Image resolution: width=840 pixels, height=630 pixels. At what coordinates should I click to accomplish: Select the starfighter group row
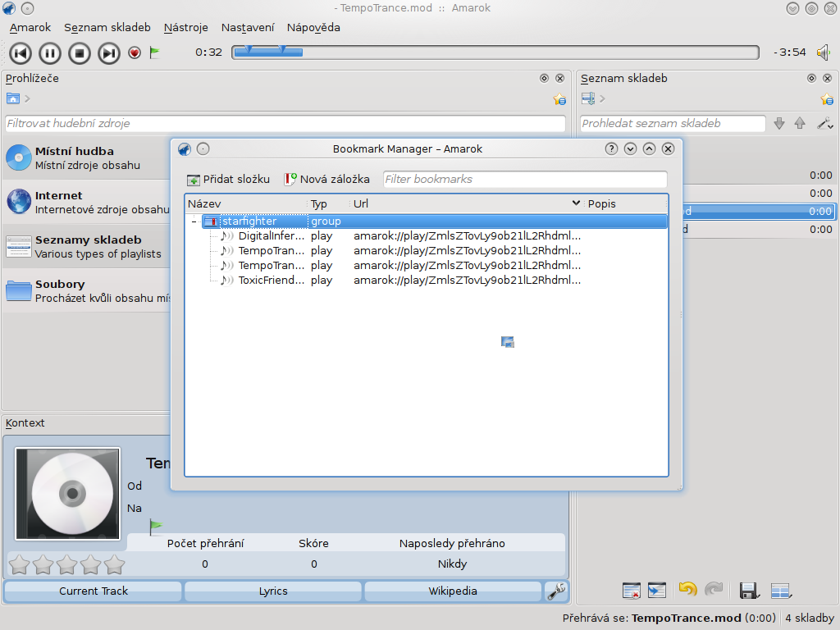click(x=435, y=221)
